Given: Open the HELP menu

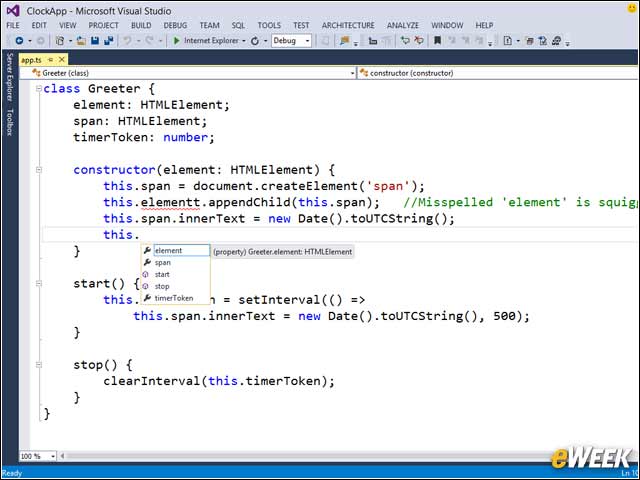Looking at the screenshot, I should [484, 25].
